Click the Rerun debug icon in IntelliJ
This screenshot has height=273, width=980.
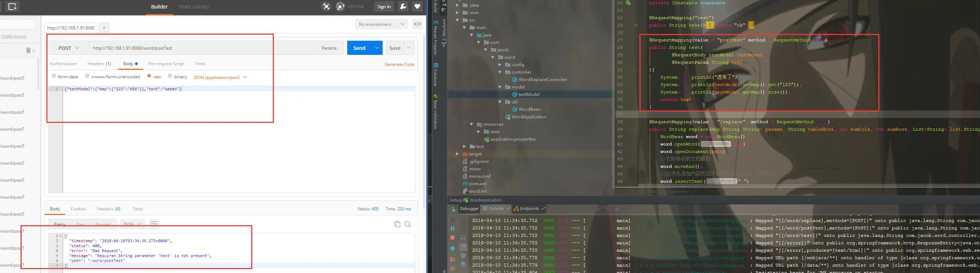(x=453, y=209)
